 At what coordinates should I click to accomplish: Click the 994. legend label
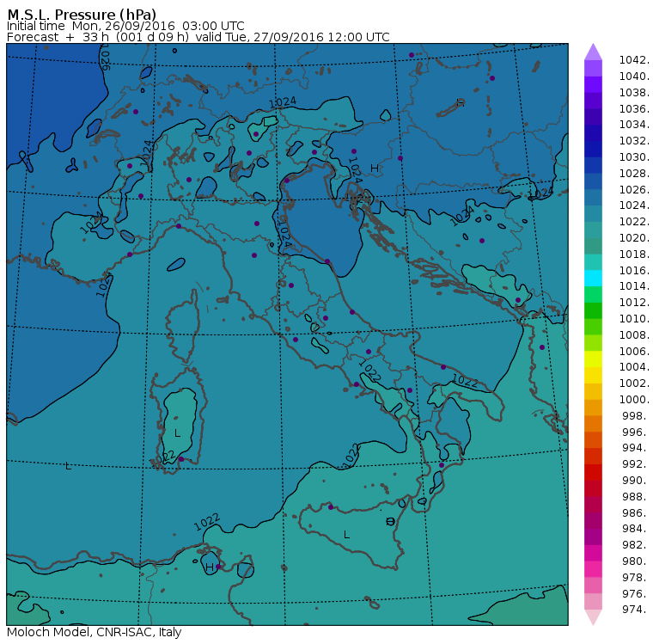(636, 448)
